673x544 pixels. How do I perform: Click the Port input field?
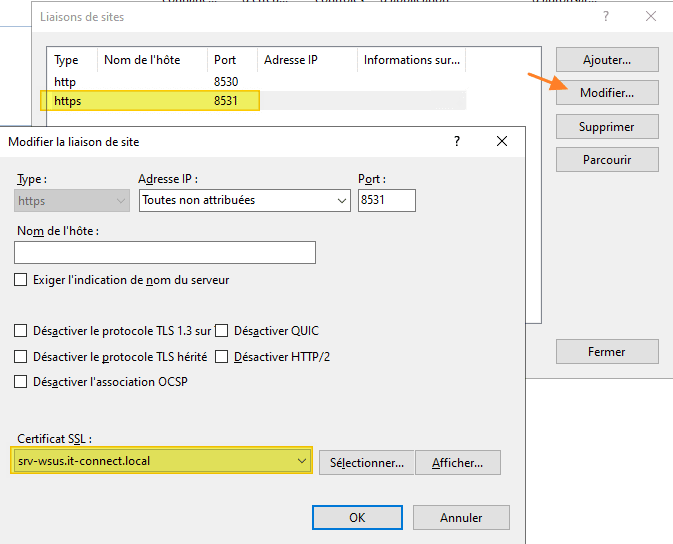pos(386,200)
